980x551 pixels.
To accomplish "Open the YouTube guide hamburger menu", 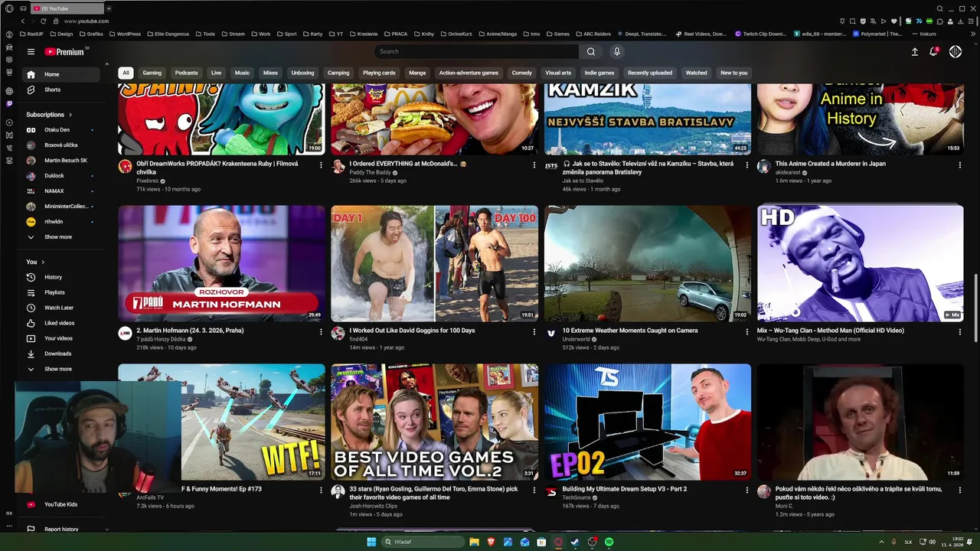I will tap(31, 51).
